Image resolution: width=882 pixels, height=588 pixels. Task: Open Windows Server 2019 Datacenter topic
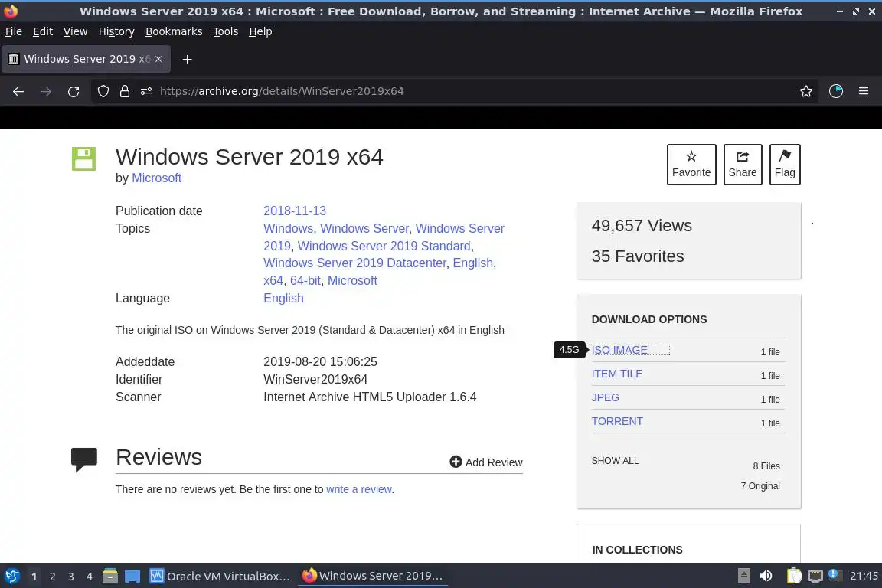(355, 263)
